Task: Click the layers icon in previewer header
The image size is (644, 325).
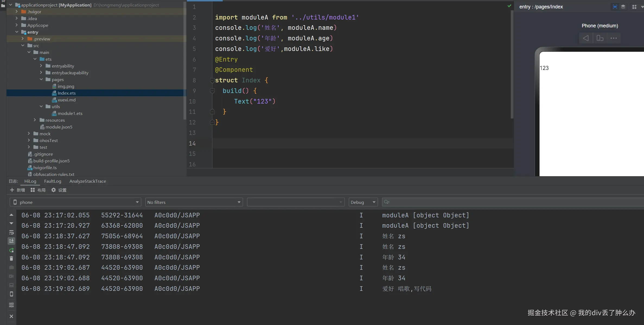Action: [x=623, y=7]
